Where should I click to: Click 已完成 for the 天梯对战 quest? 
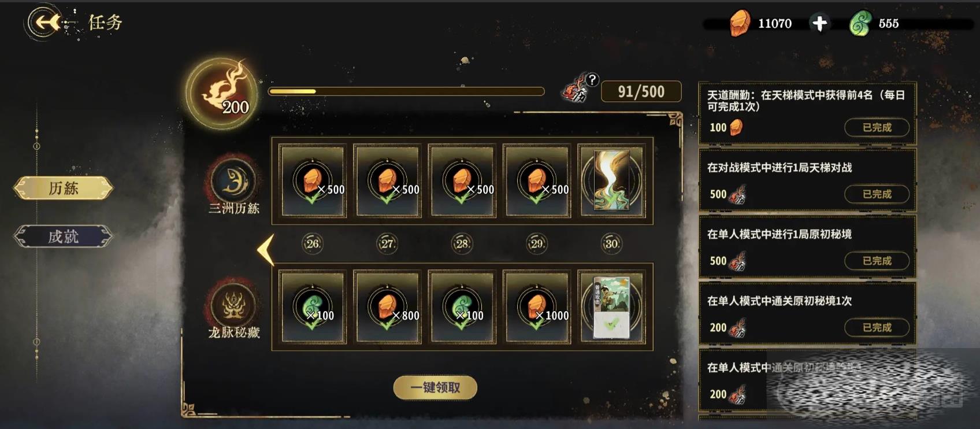point(877,194)
